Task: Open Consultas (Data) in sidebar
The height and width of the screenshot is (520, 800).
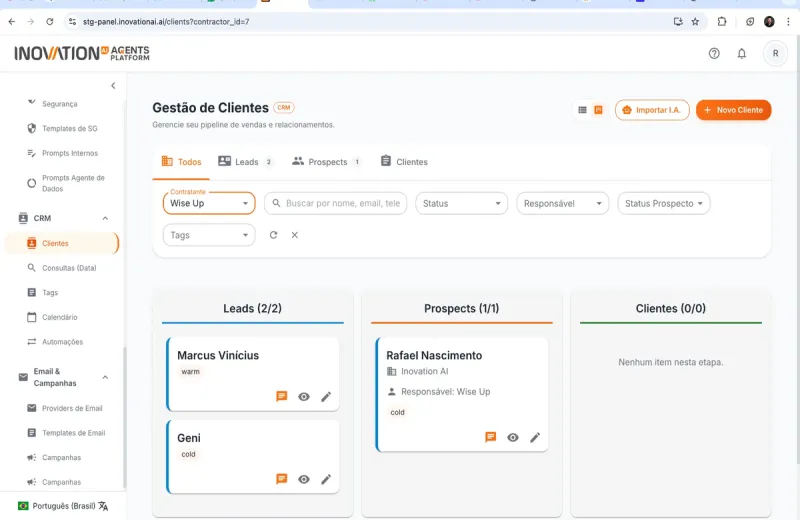Action: 69,267
